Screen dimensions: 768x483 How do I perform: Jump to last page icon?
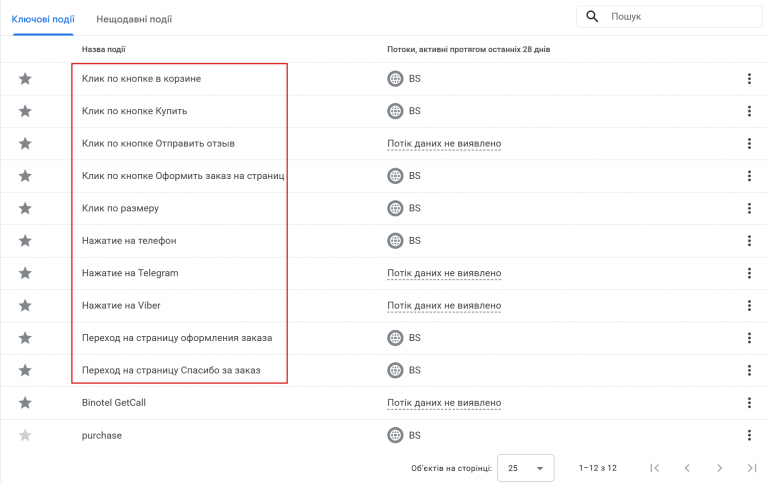coord(752,468)
